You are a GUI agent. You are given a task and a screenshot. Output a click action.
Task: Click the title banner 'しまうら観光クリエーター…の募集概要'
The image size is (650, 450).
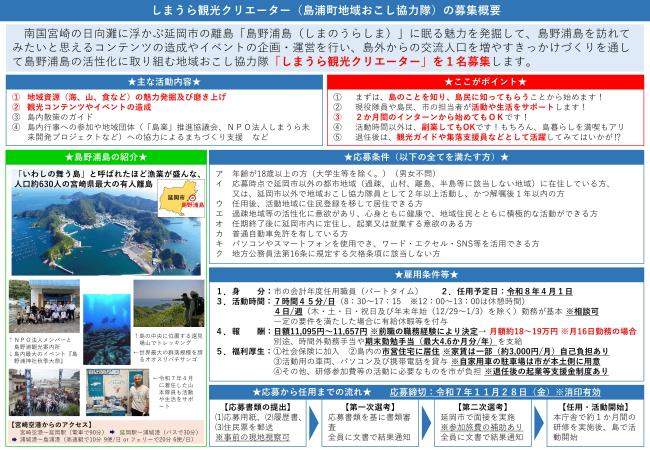coord(325,10)
